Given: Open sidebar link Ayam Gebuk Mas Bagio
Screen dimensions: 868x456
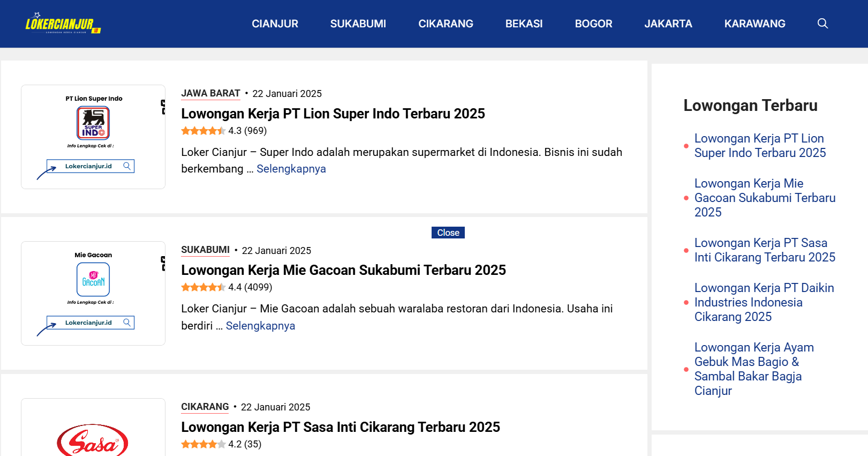Looking at the screenshot, I should coord(754,369).
